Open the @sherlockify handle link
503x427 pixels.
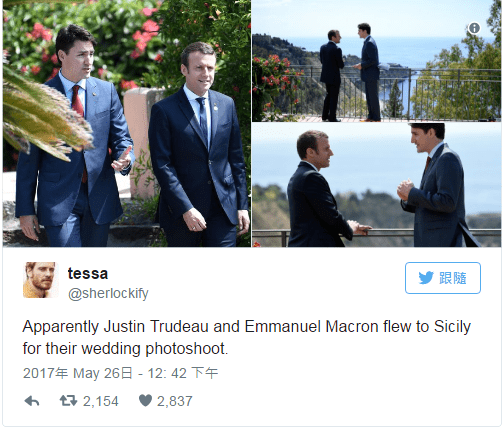(108, 293)
